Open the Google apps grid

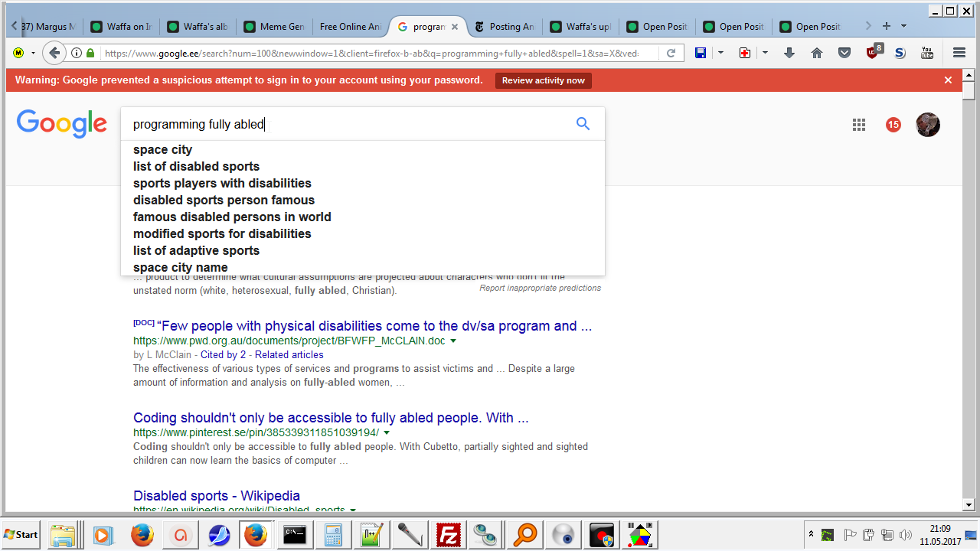click(x=859, y=125)
